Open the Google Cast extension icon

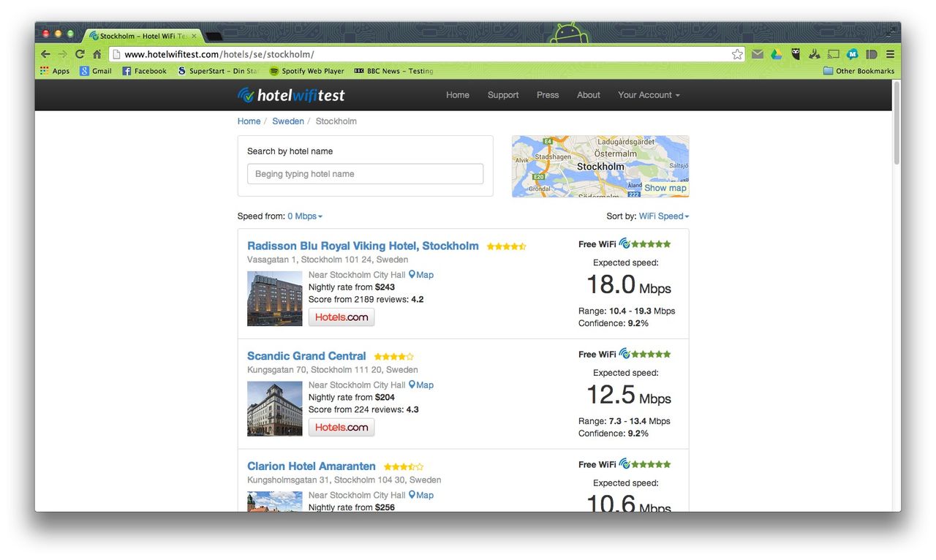pyautogui.click(x=834, y=54)
